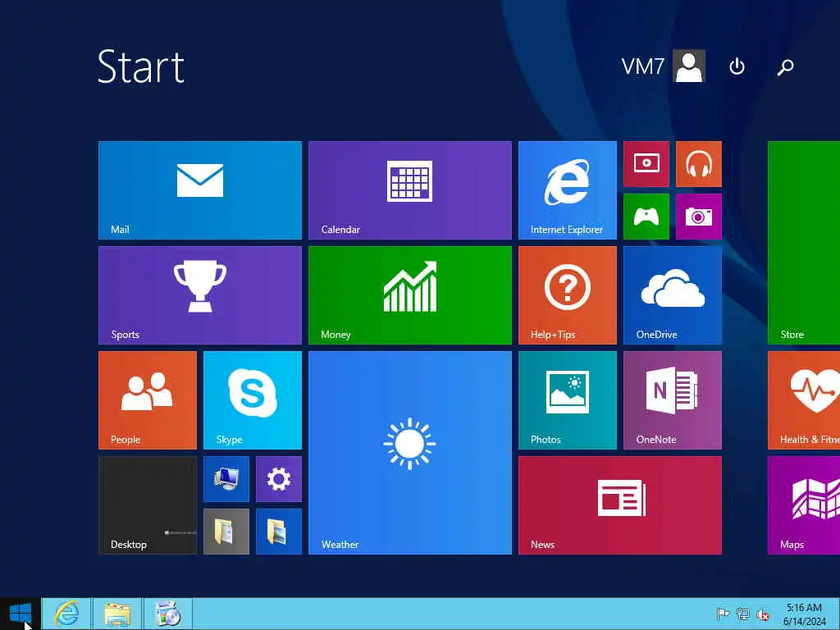Open the Sports trophy tile
This screenshot has height=630, width=840.
point(200,295)
